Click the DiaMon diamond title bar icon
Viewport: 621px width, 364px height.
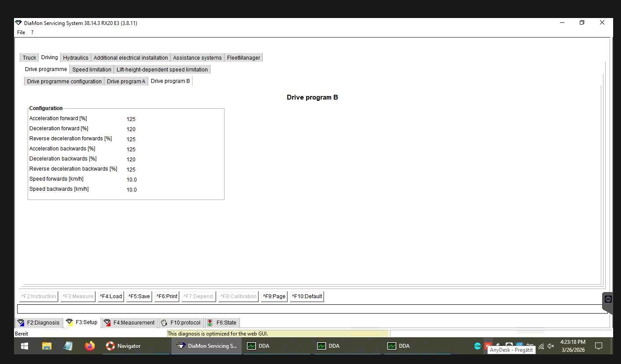(18, 23)
